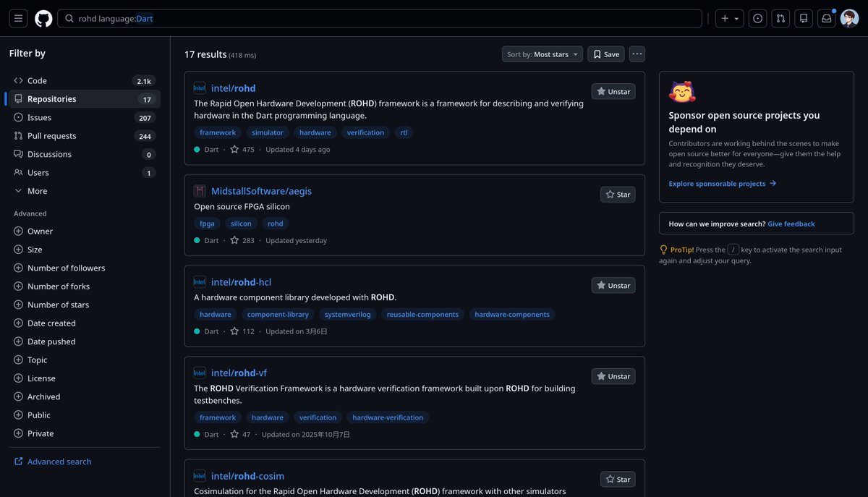The width and height of the screenshot is (868, 497).
Task: Click the simulator topic tag
Action: click(x=268, y=132)
